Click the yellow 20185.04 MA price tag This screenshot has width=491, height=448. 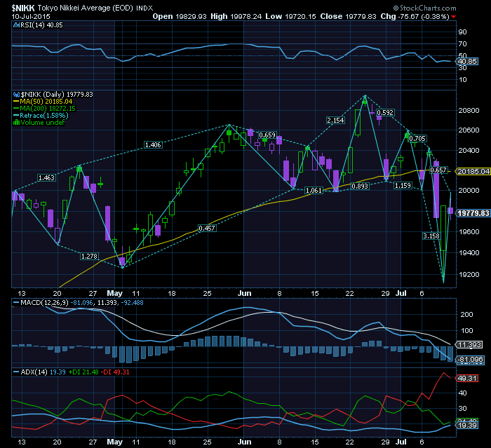(473, 171)
